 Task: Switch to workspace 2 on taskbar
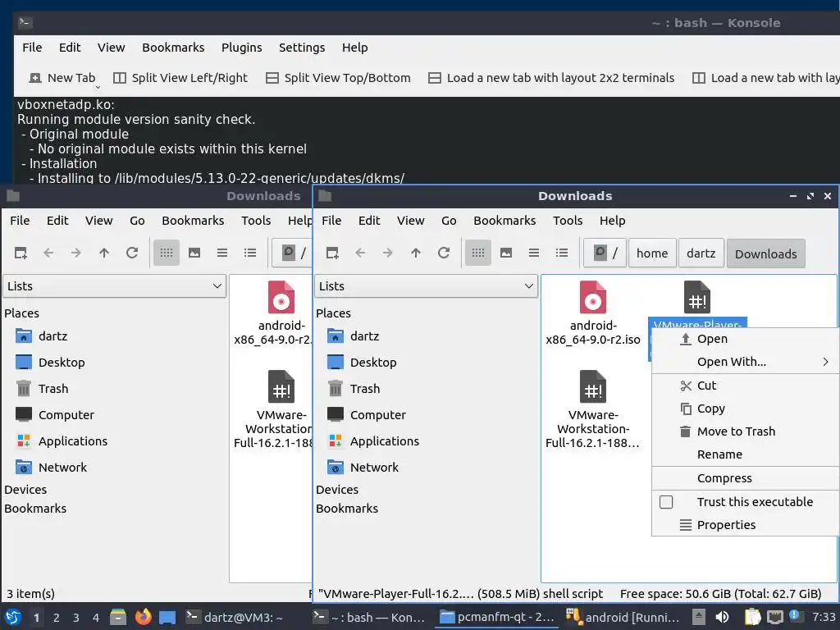tap(57, 618)
